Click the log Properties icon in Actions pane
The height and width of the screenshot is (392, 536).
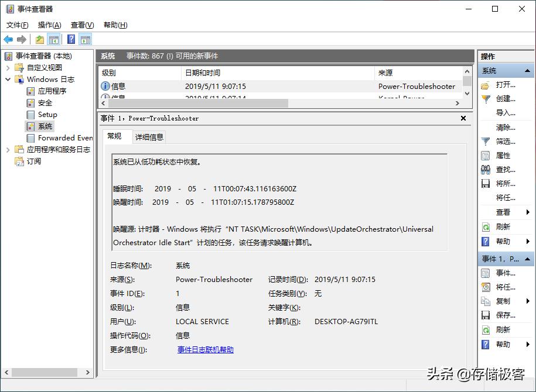(x=486, y=155)
